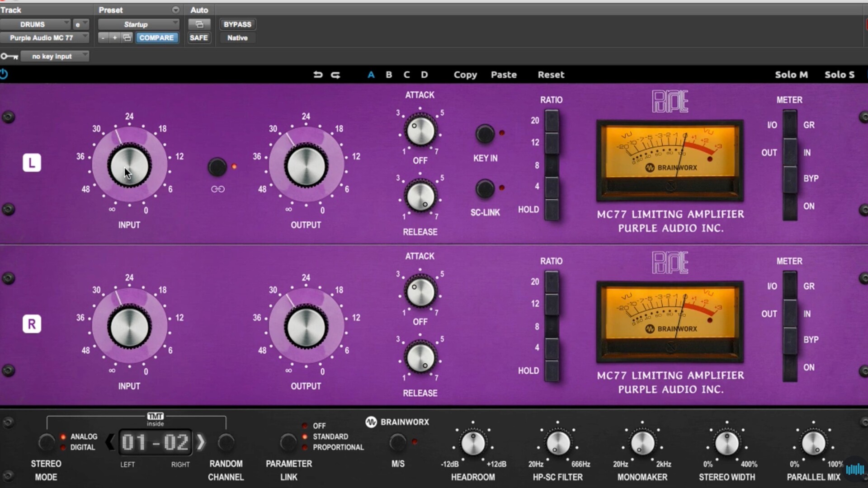The height and width of the screenshot is (488, 868).
Task: Set left channel ratio to 20
Action: pos(552,121)
